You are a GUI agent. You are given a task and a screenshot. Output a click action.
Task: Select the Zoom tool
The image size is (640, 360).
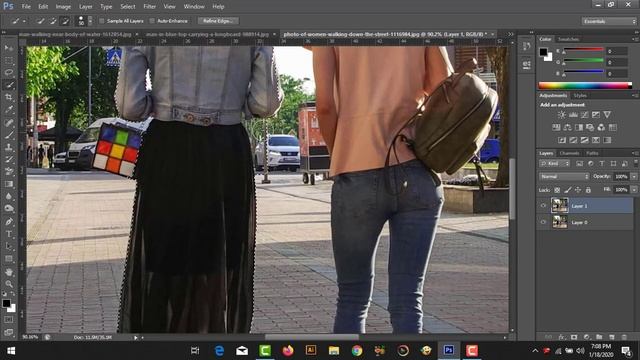9,284
